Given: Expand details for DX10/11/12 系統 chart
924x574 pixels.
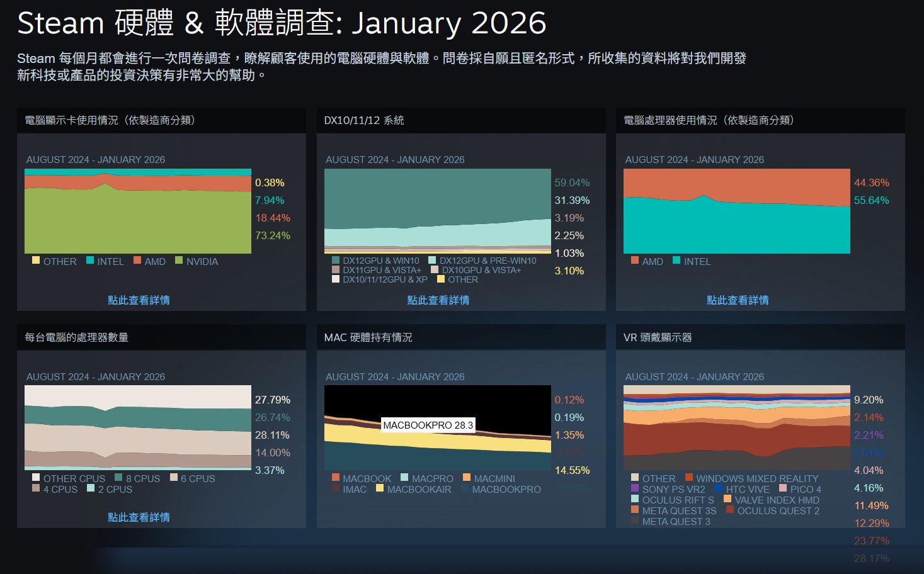Looking at the screenshot, I should coord(436,301).
